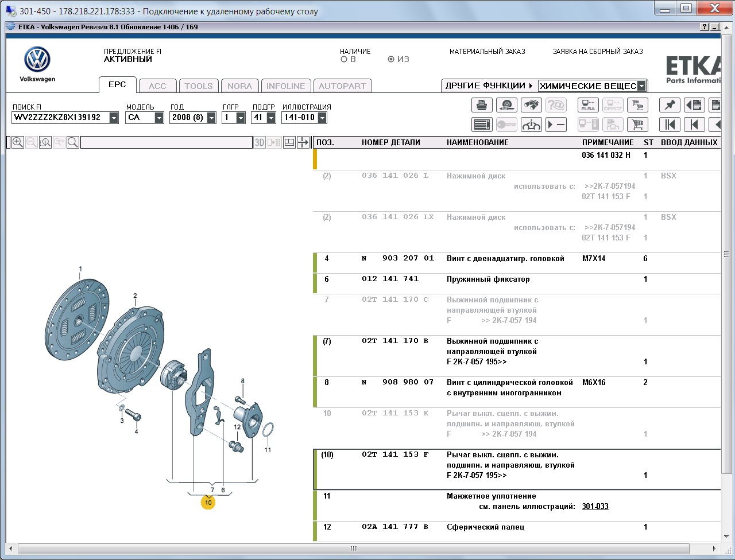Click the plain magnifier search icon

(x=73, y=142)
